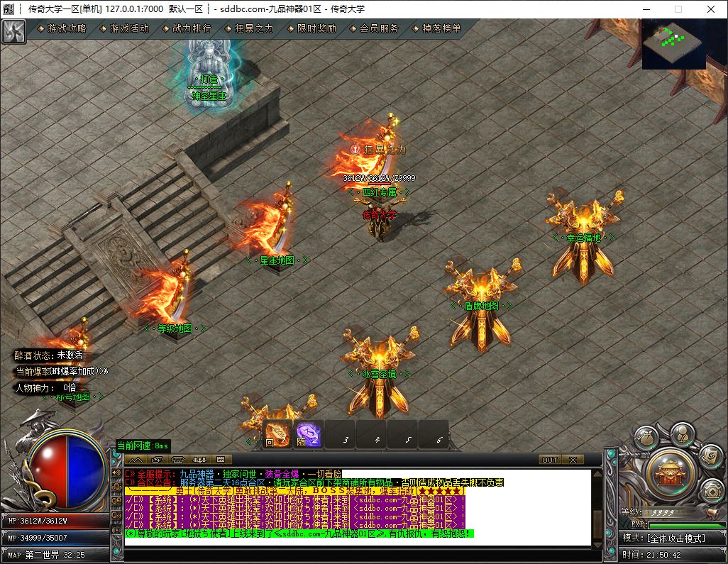The width and height of the screenshot is (728, 564).
Task: Click the 盾牌地图 golden portal
Action: [x=482, y=304]
